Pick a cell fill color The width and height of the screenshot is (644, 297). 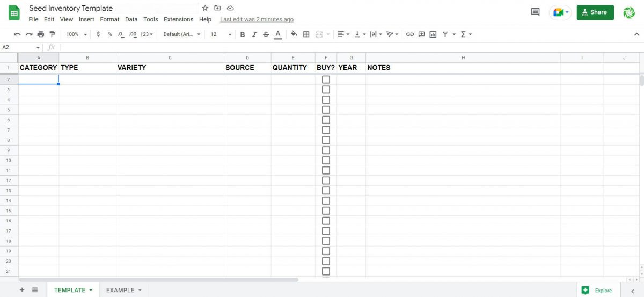coord(294,34)
